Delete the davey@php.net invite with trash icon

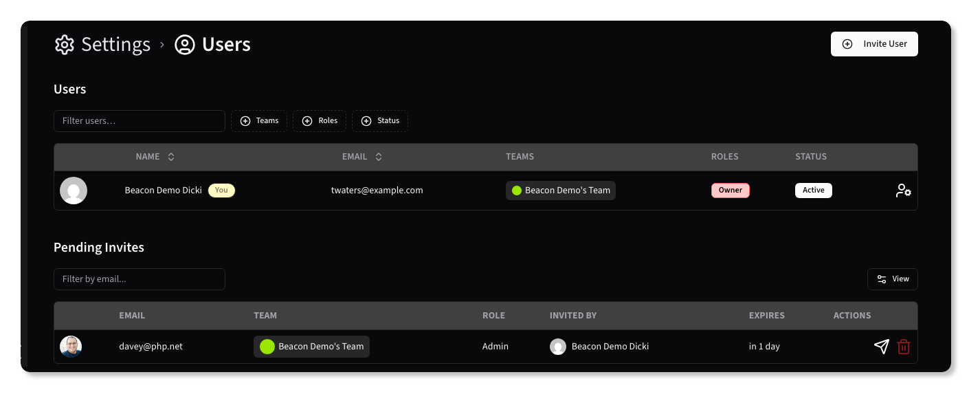904,347
